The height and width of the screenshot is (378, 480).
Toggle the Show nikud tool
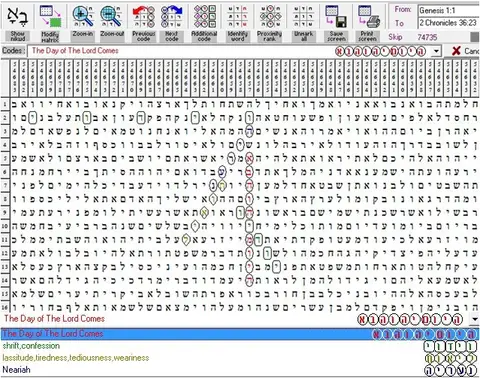tap(18, 23)
